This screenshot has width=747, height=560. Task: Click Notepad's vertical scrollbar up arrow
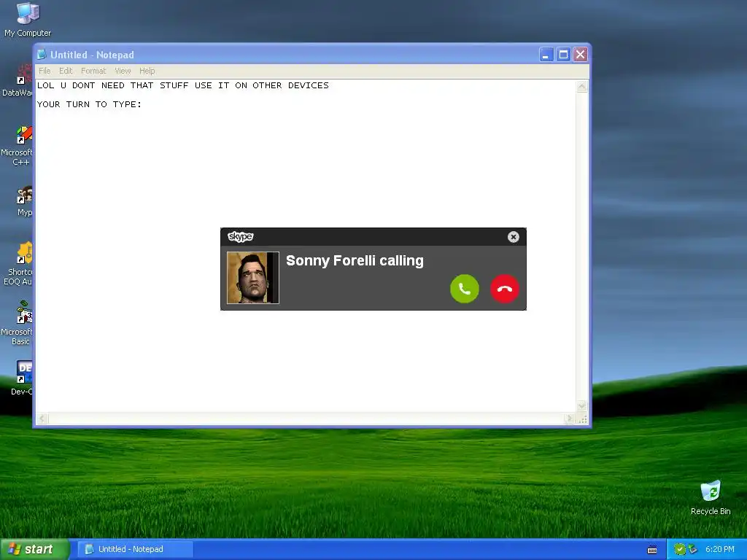pyautogui.click(x=581, y=87)
